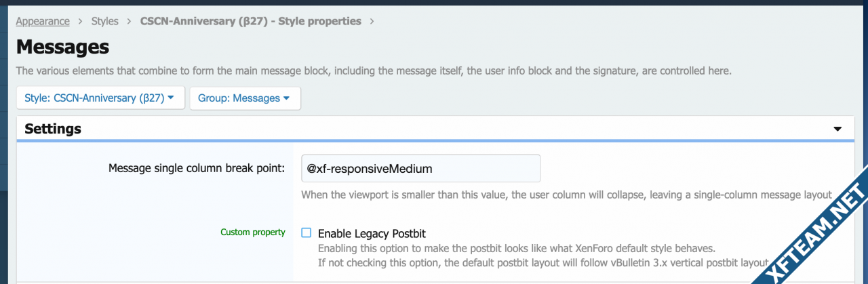This screenshot has width=868, height=284.
Task: Click the chevron after Style properties breadcrumb
Action: (x=372, y=22)
